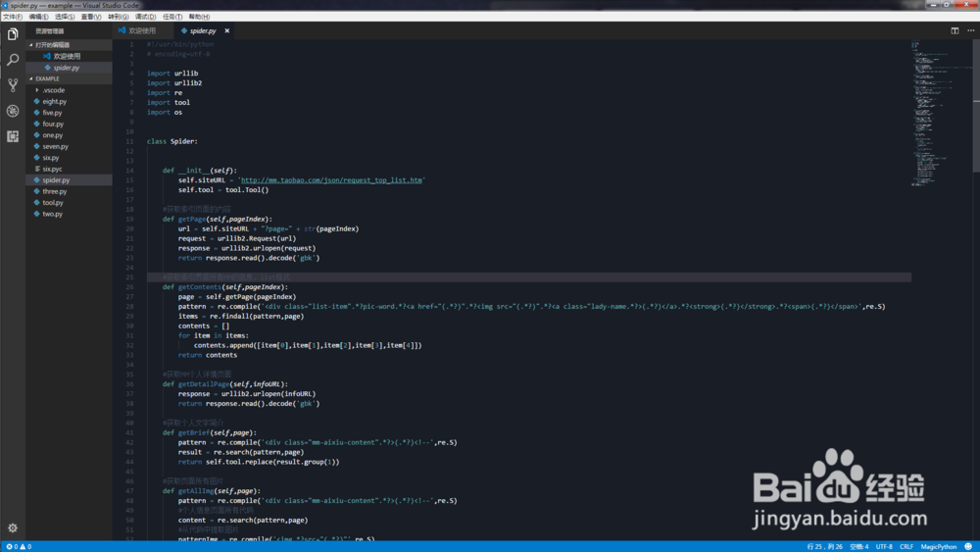Click the code minimap overview
This screenshot has height=552, width=980.
click(x=941, y=113)
